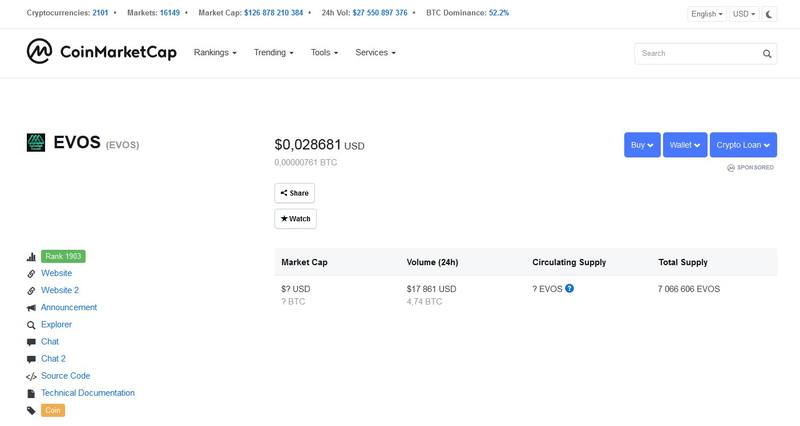
Task: Open the USD currency dropdown
Action: 744,14
